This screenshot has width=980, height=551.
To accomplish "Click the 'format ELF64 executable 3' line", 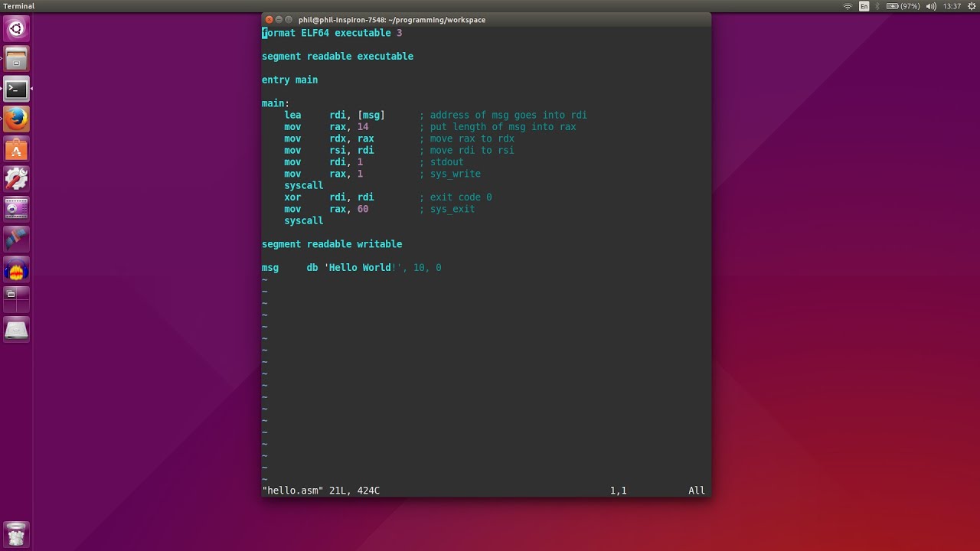I will (332, 33).
